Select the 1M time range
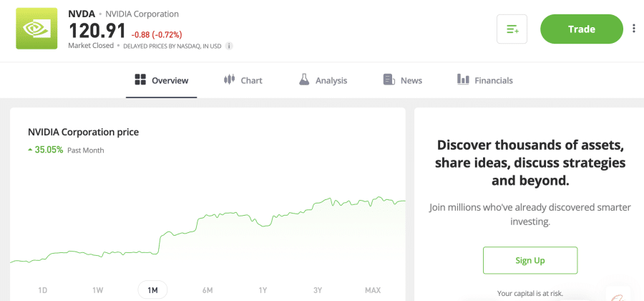 point(153,290)
